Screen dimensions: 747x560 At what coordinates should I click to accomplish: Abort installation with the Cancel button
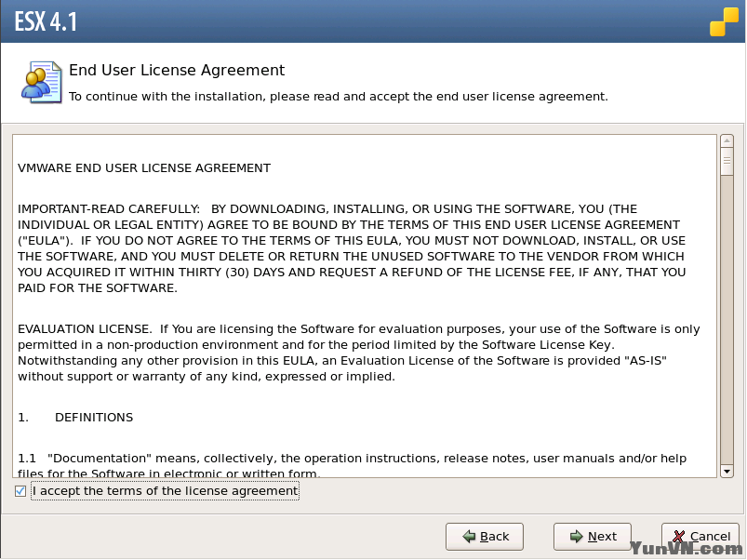(700, 537)
